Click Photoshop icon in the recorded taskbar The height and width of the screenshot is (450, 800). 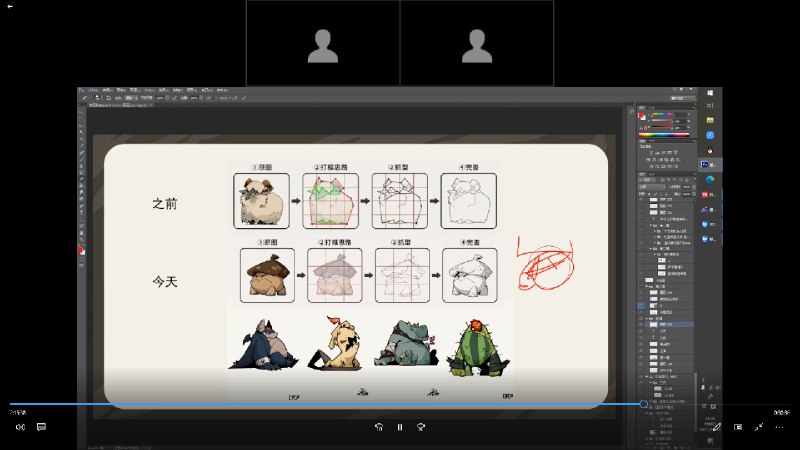pyautogui.click(x=710, y=163)
